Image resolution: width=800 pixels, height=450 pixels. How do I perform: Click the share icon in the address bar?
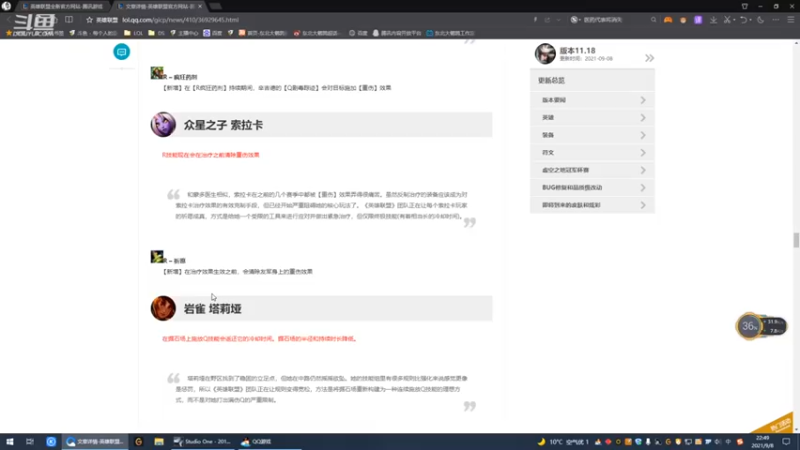coord(547,20)
